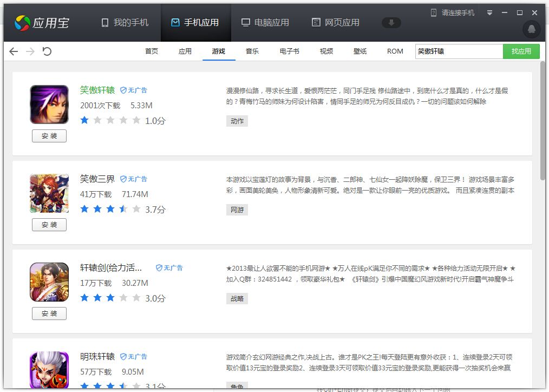Install the 笑傲轩辕 game
This screenshot has height=392, width=549.
49,136
